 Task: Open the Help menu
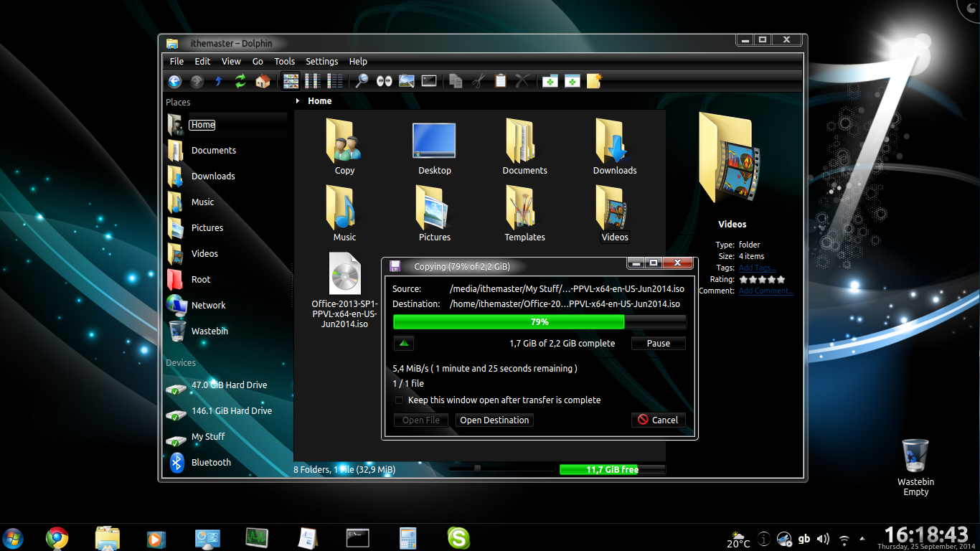click(358, 61)
